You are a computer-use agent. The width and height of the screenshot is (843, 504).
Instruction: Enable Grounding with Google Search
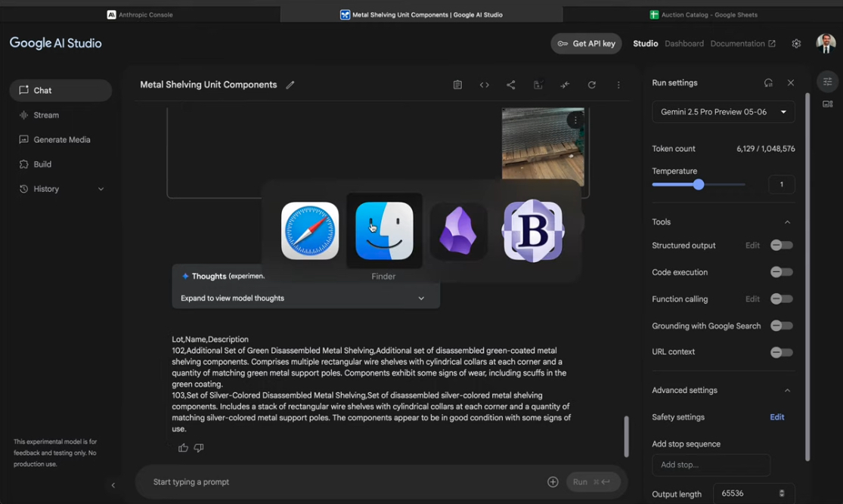click(781, 326)
